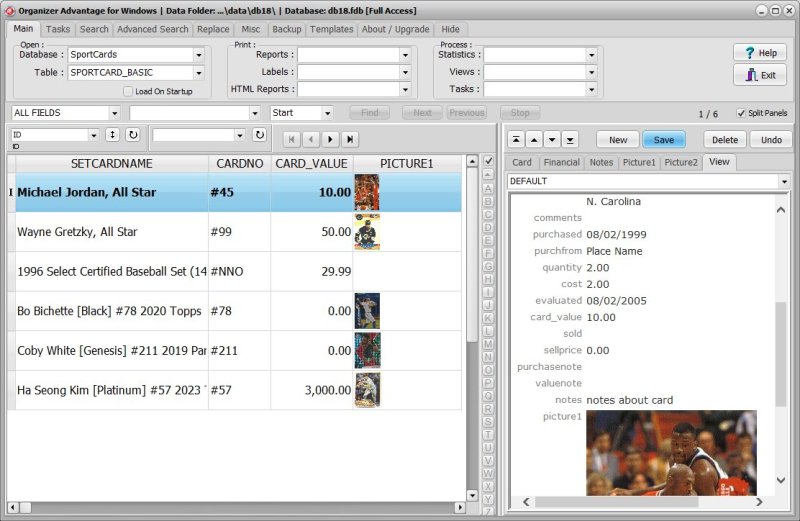Filter records by letter P in alphabet index
Viewport: 800px width, 521px height.
(x=488, y=383)
